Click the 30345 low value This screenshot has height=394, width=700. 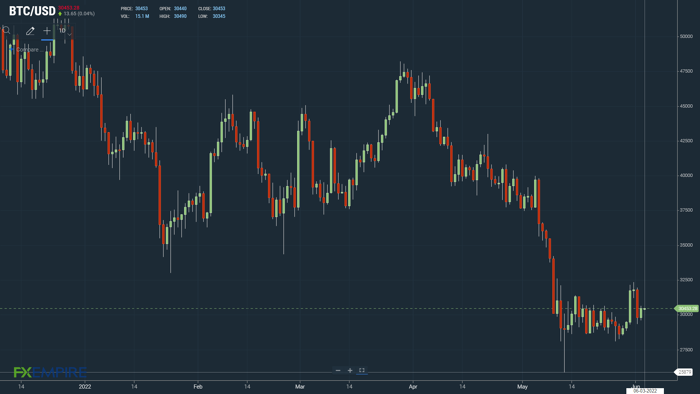click(x=219, y=16)
